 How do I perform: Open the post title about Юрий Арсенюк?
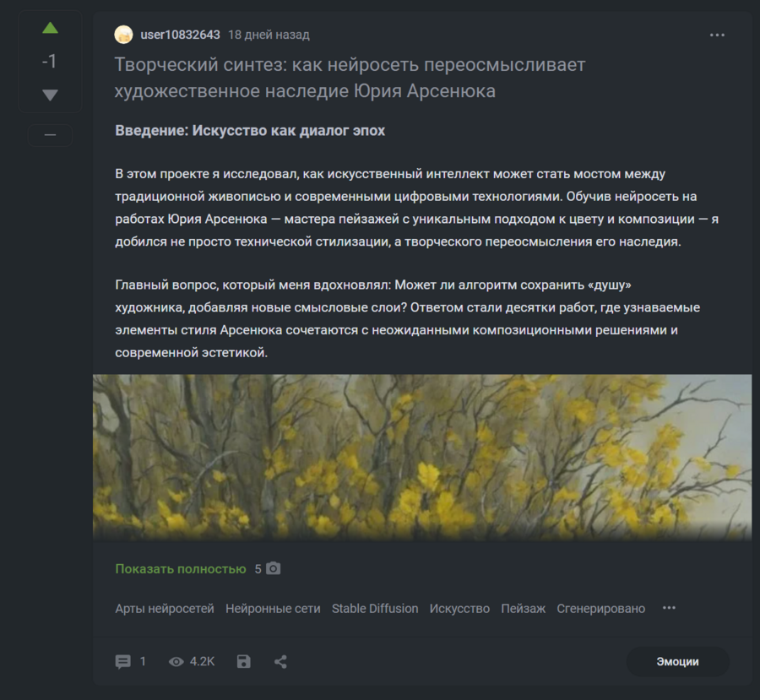pyautogui.click(x=350, y=78)
